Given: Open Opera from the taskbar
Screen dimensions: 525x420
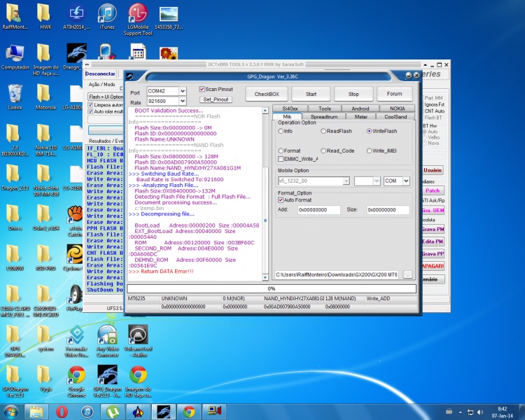Looking at the screenshot, I should pos(62,412).
